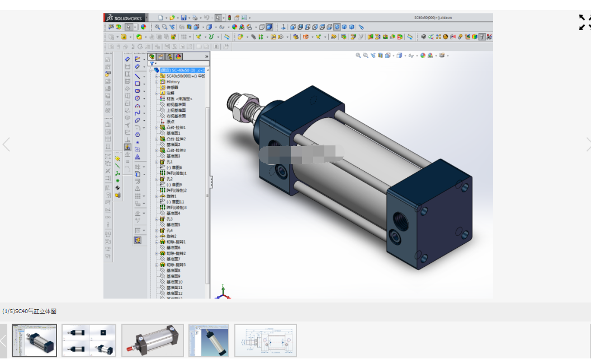Click the Rebuild traffic light icon

[229, 18]
